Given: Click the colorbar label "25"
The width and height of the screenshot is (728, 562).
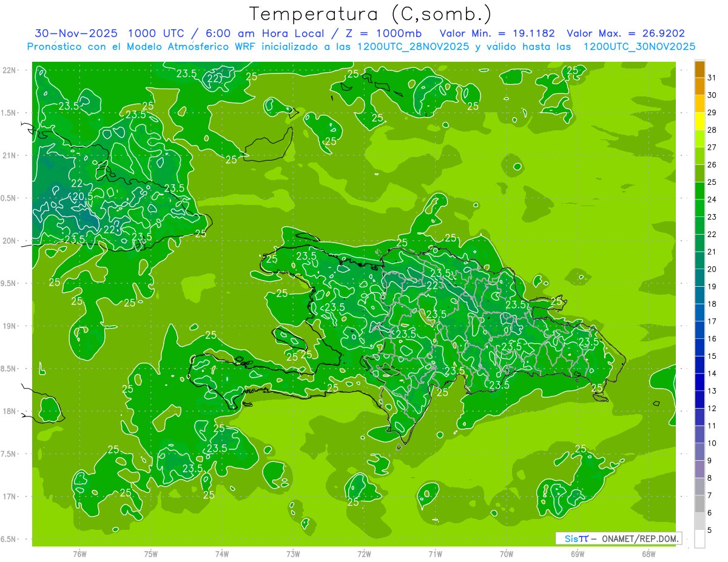Looking at the screenshot, I should coord(712,182).
